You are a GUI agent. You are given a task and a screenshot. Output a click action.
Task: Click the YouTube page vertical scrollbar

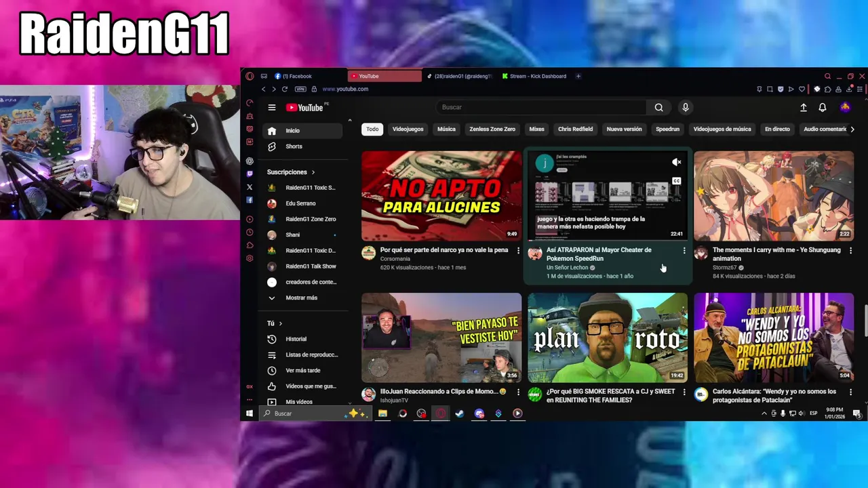pos(865,320)
